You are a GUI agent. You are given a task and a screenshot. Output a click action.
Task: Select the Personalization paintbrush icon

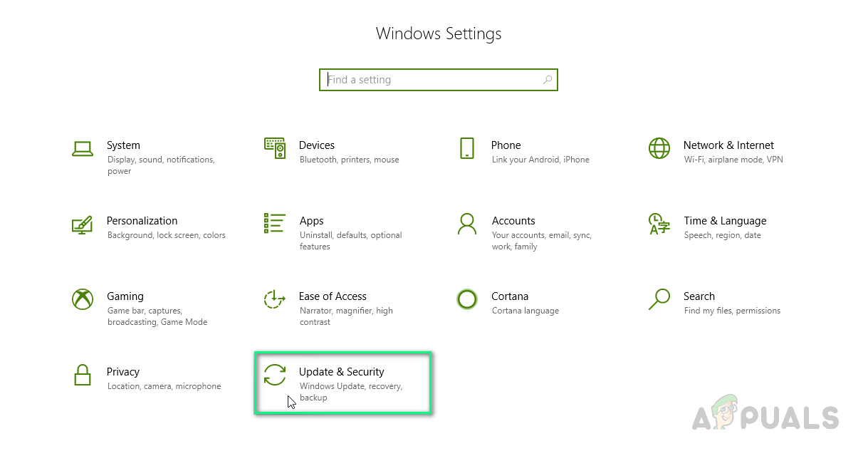pyautogui.click(x=83, y=224)
